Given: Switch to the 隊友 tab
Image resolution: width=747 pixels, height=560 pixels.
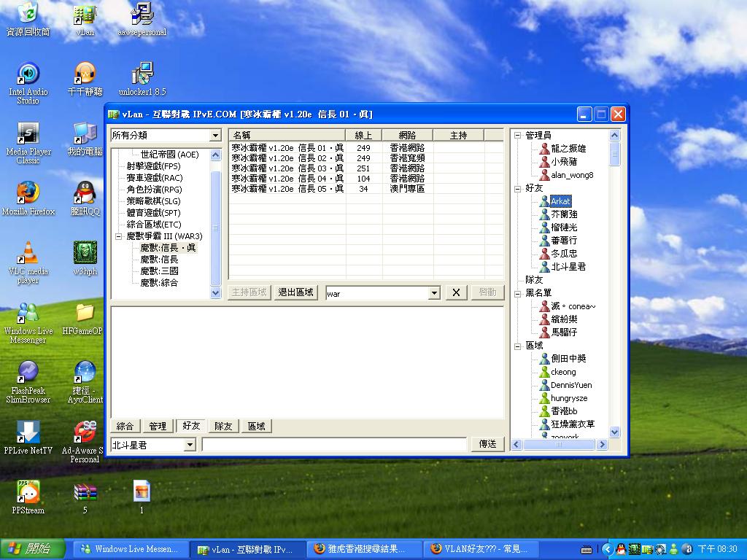Looking at the screenshot, I should (222, 426).
